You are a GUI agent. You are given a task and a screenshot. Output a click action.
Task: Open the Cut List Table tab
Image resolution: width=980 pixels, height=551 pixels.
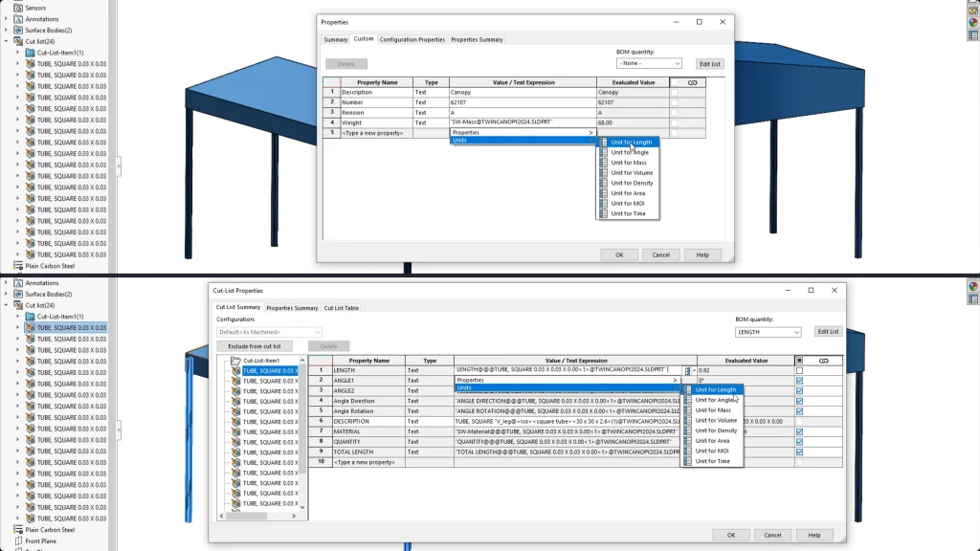341,308
